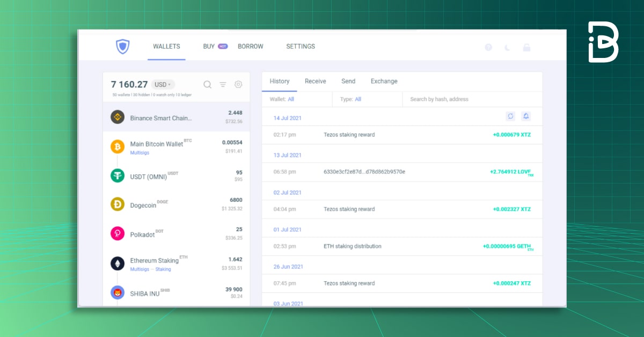Click the Multisigs link under Main Bitcoin Wallet
The width and height of the screenshot is (644, 337).
[140, 153]
